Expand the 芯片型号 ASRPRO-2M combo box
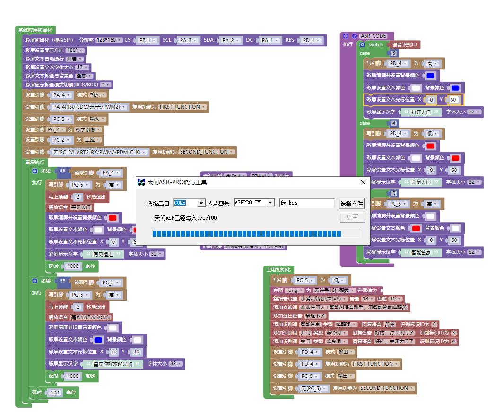504x420 pixels. click(x=270, y=203)
